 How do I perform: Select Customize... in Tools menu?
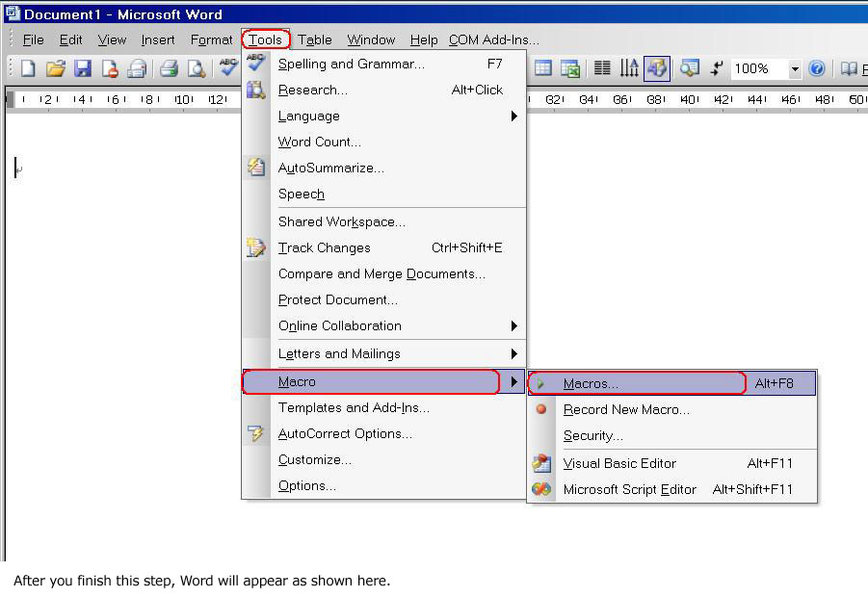(383, 459)
